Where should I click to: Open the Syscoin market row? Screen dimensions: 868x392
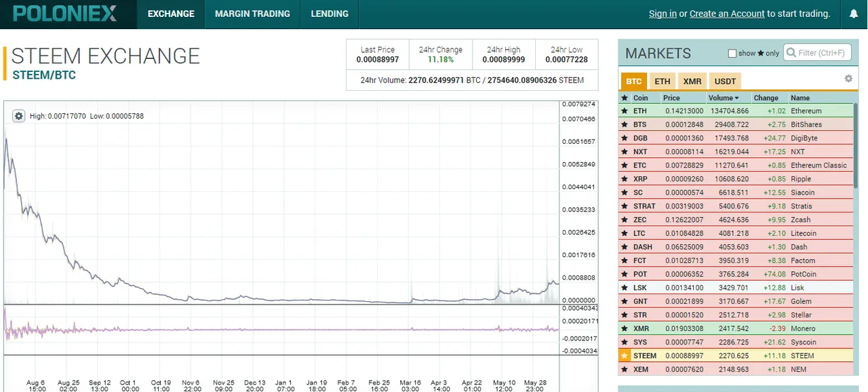(736, 342)
